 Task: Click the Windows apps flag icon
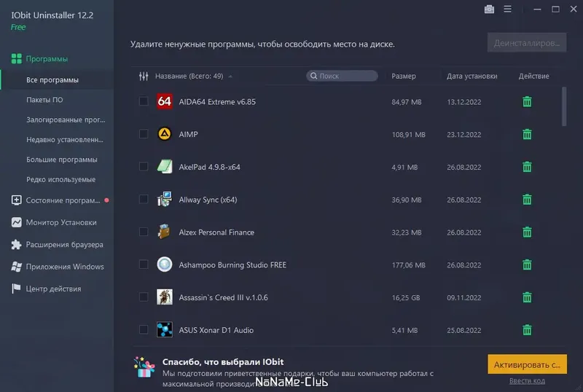(x=16, y=267)
